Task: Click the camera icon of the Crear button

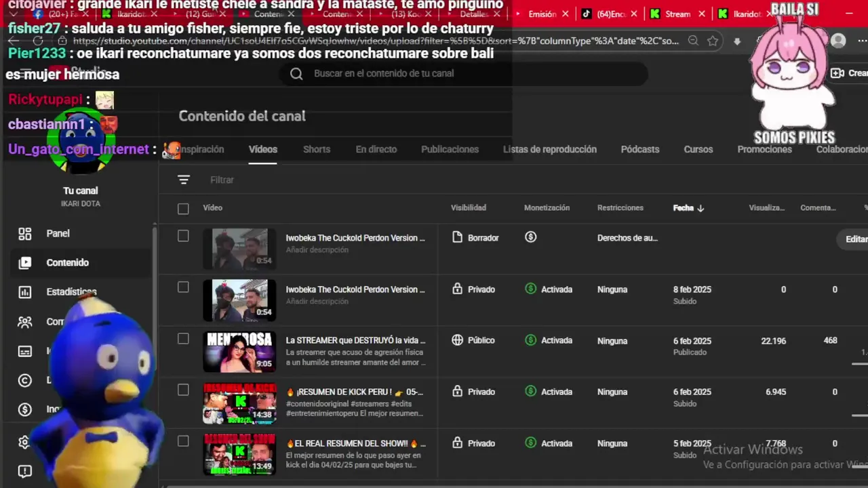Action: coord(837,73)
